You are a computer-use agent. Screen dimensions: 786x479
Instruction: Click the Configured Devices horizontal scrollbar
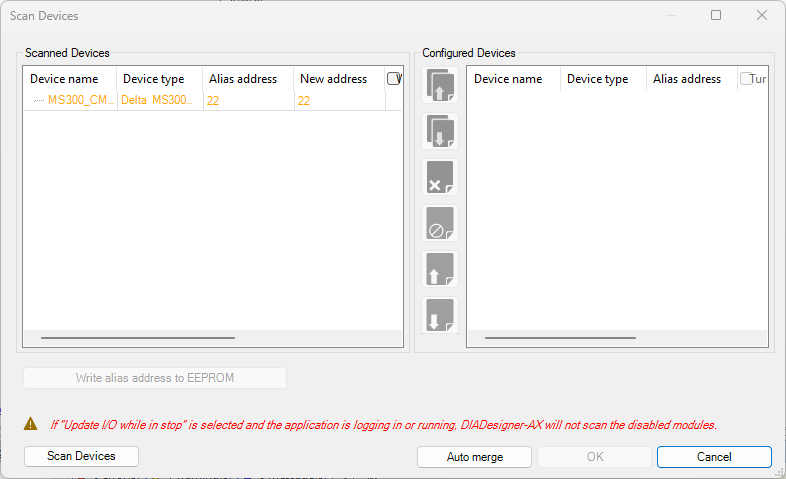point(560,338)
